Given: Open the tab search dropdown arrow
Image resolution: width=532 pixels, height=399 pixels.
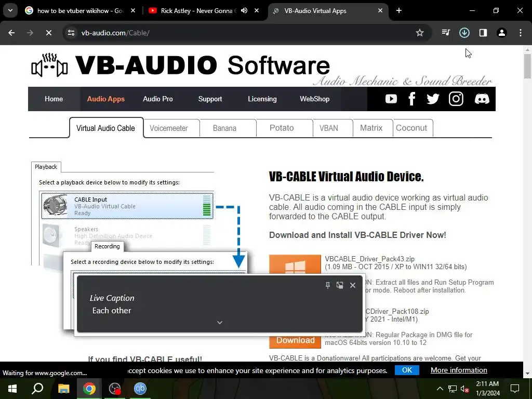Looking at the screenshot, I should 10,10.
